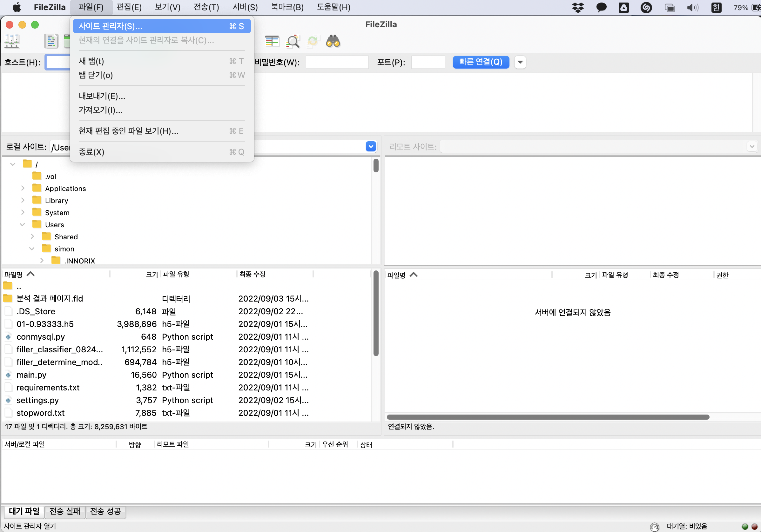The width and height of the screenshot is (761, 532).
Task: Click the Python icon beside conmysql.py
Action: (x=8, y=337)
